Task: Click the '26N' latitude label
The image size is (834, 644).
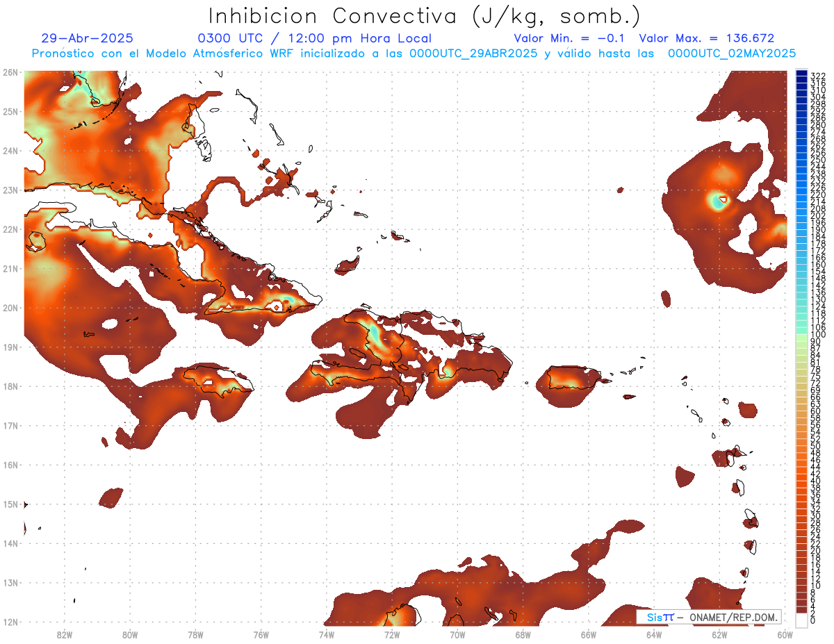Action: tap(10, 72)
